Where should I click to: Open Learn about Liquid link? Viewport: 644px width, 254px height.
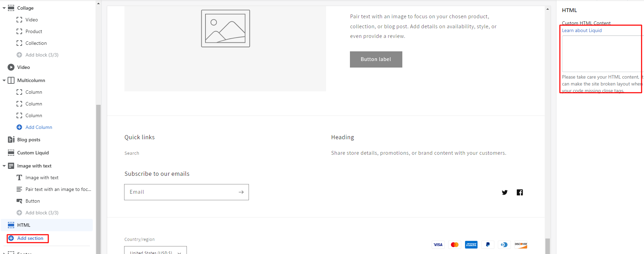582,30
